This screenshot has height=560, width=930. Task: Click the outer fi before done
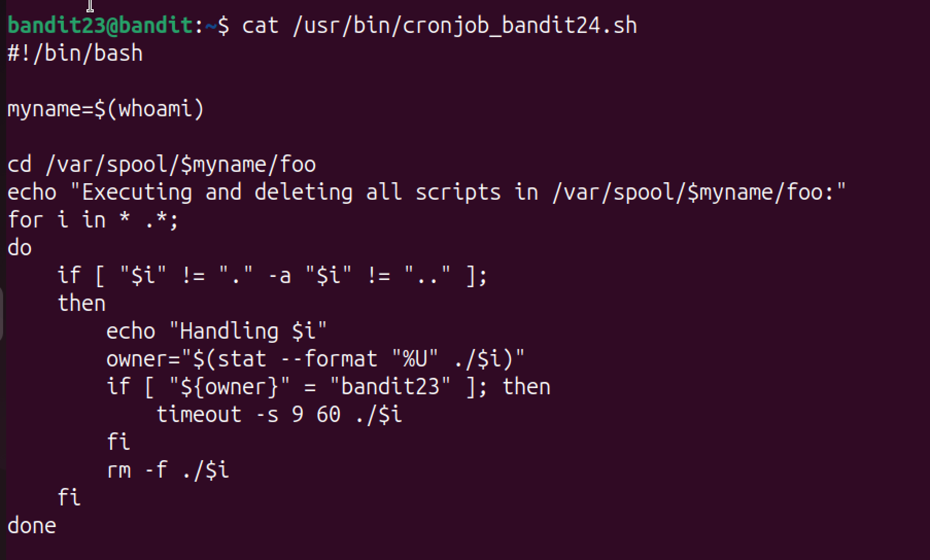point(69,498)
